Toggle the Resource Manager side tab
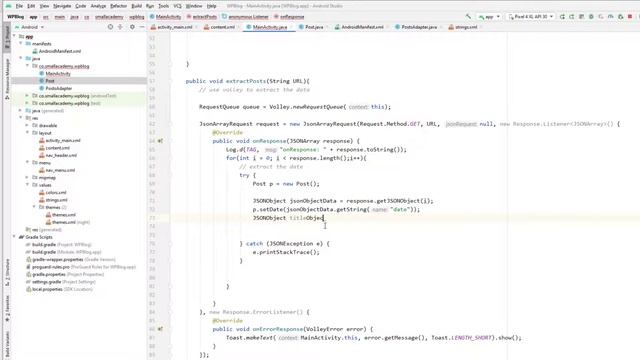Viewport: 640px width, 360px height. pos(7,78)
